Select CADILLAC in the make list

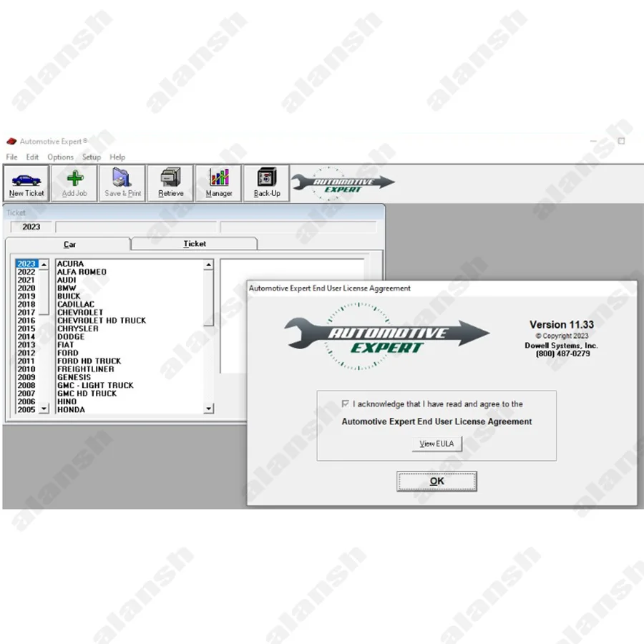pyautogui.click(x=76, y=304)
